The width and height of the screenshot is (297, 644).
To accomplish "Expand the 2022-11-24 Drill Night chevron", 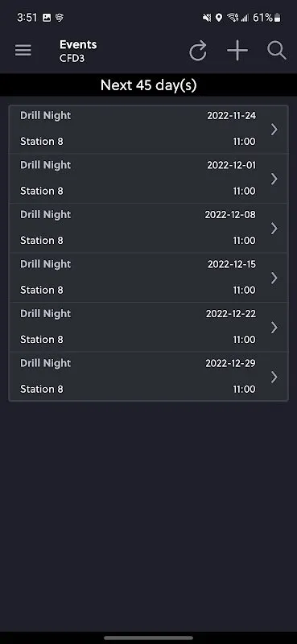I will (274, 130).
